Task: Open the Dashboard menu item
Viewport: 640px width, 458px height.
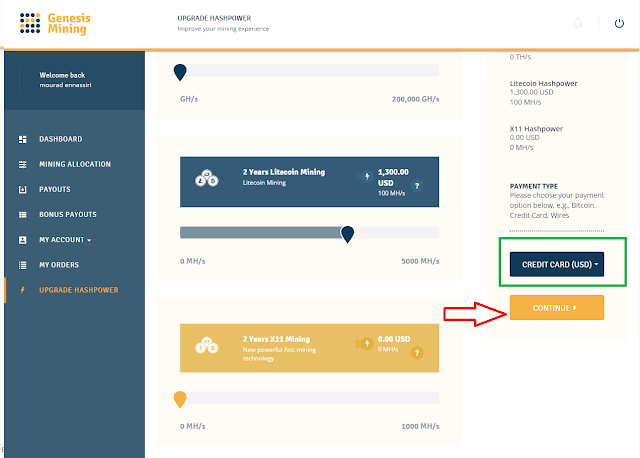Action: click(60, 139)
